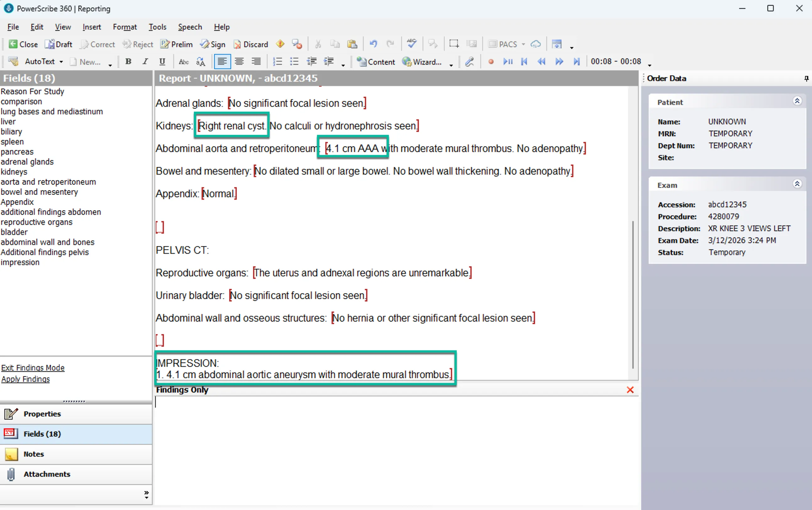Cut the selected text
812x510 pixels.
pyautogui.click(x=317, y=44)
